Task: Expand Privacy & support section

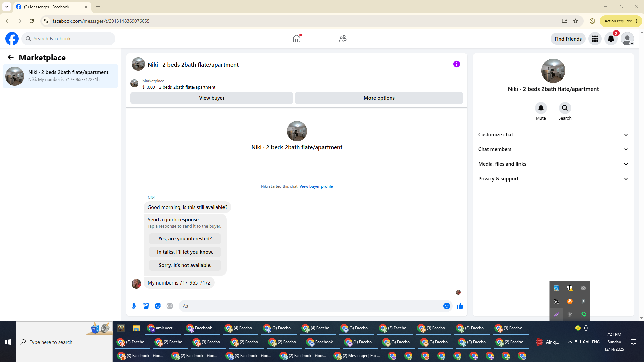Action: pos(553,179)
